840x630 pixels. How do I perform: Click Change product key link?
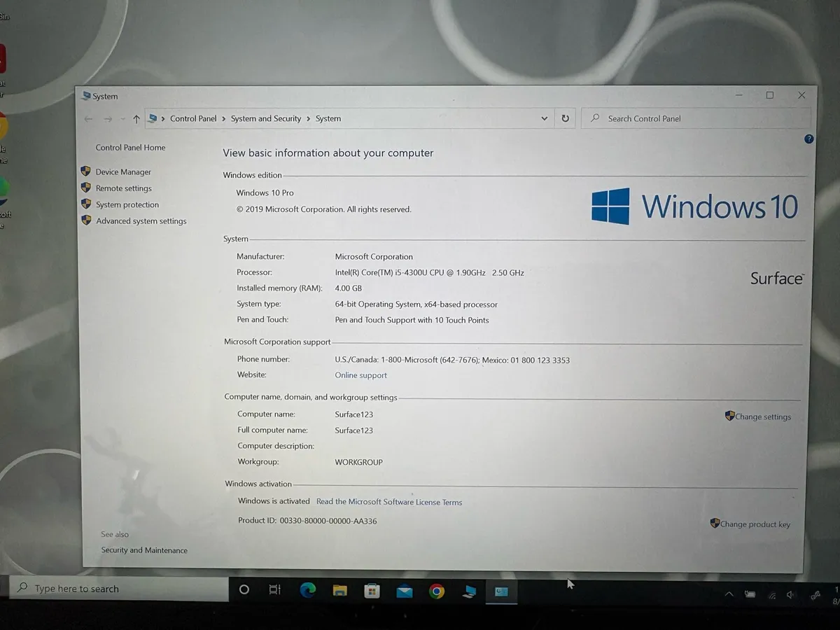pyautogui.click(x=755, y=524)
